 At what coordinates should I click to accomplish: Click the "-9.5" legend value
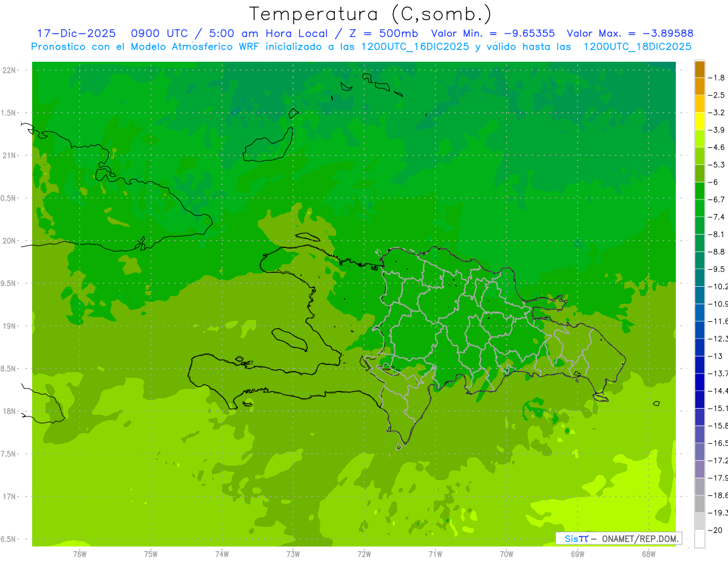click(x=716, y=269)
